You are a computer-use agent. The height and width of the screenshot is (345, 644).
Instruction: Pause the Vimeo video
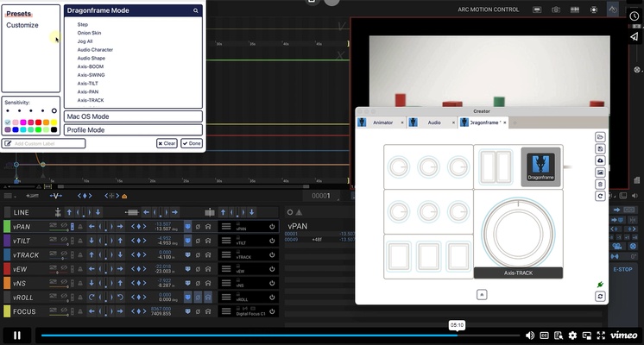click(x=17, y=336)
